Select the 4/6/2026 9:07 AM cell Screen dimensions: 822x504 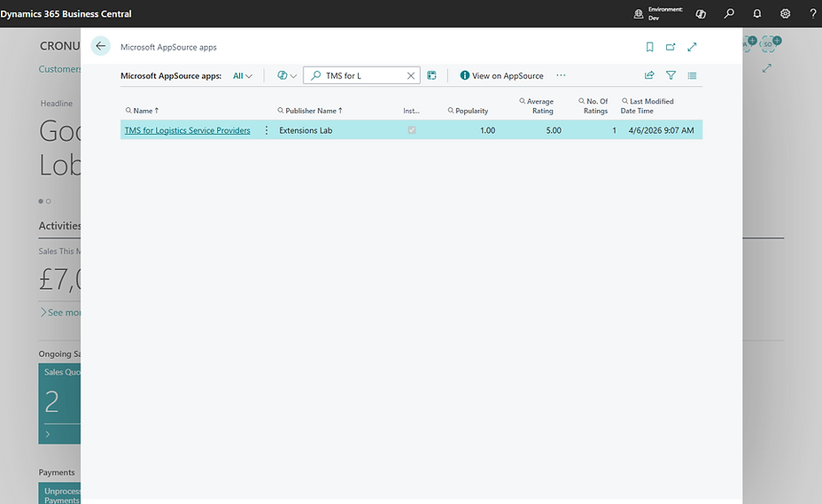pyautogui.click(x=661, y=130)
